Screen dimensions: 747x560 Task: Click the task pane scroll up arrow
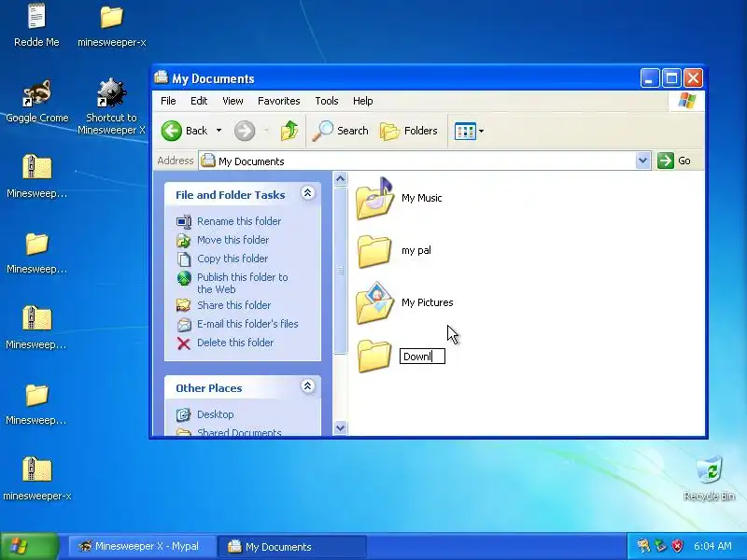tap(340, 179)
